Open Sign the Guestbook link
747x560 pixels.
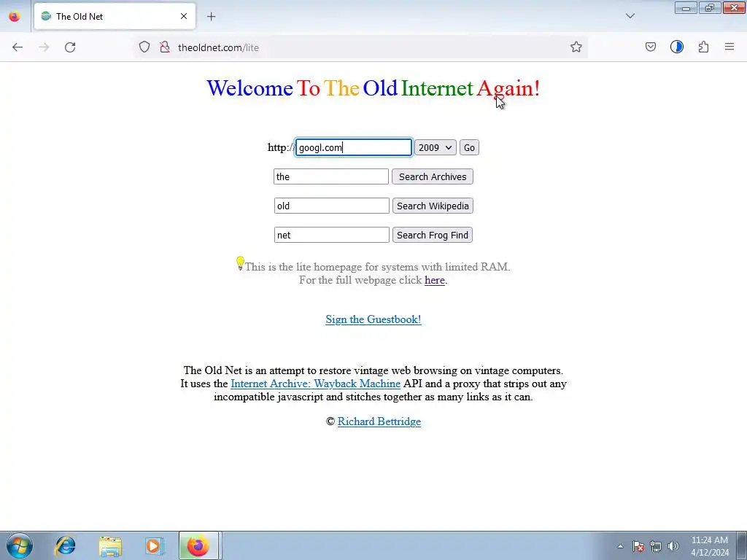[x=373, y=319]
